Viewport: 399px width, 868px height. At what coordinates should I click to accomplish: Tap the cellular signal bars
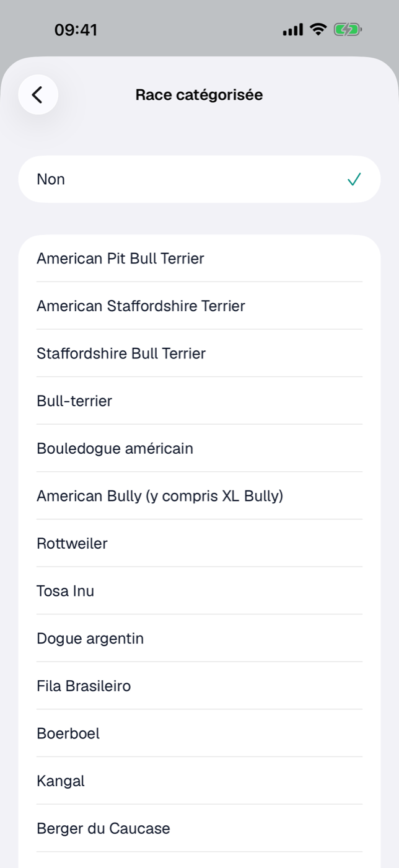pos(293,29)
